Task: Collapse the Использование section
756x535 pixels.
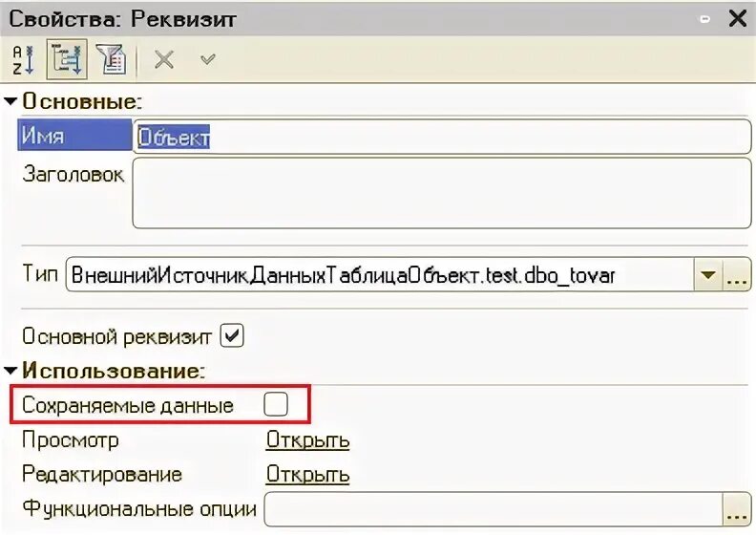Action: pyautogui.click(x=10, y=371)
